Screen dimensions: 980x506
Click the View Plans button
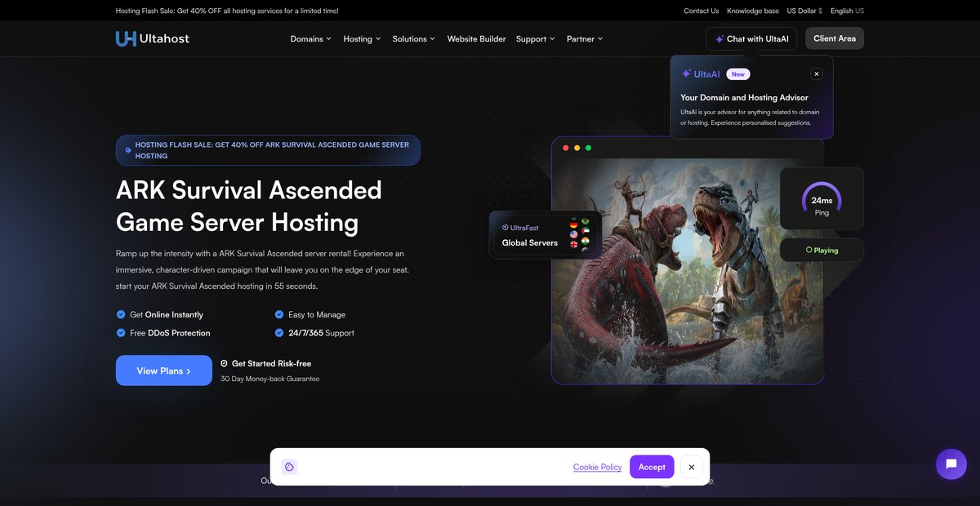[x=164, y=371]
